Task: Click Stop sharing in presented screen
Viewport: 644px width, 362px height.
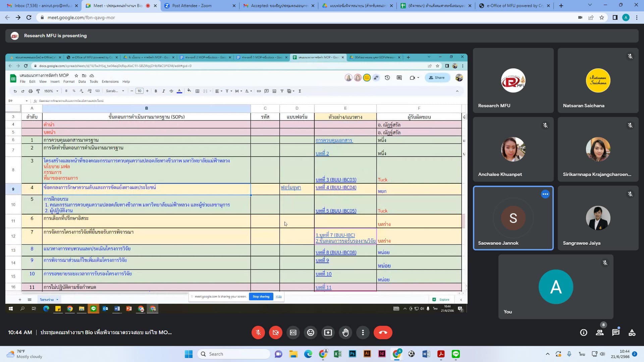Action: [261, 297]
